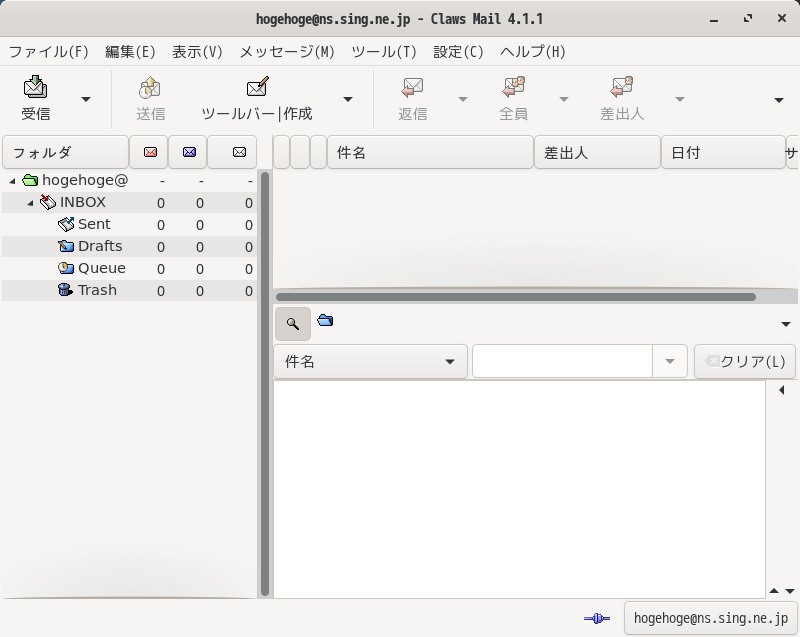Viewport: 800px width, 637px height.
Task: Click the フォルダ column header
Action: (x=65, y=152)
